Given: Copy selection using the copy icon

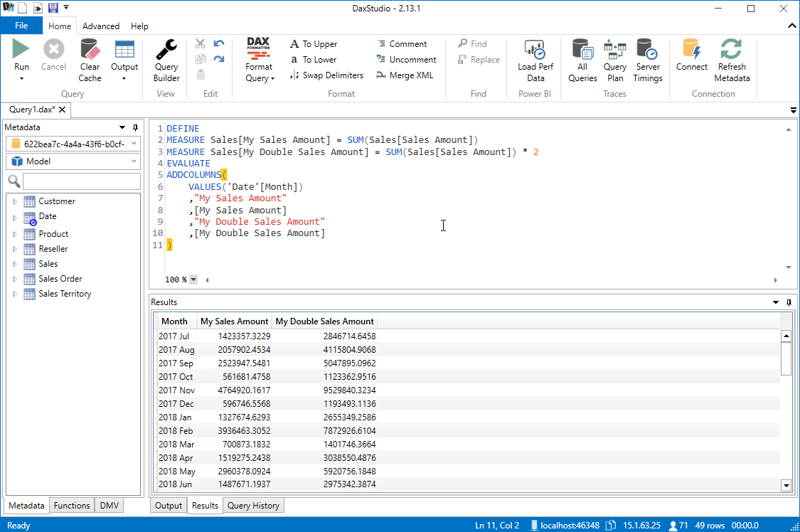Looking at the screenshot, I should click(x=201, y=59).
